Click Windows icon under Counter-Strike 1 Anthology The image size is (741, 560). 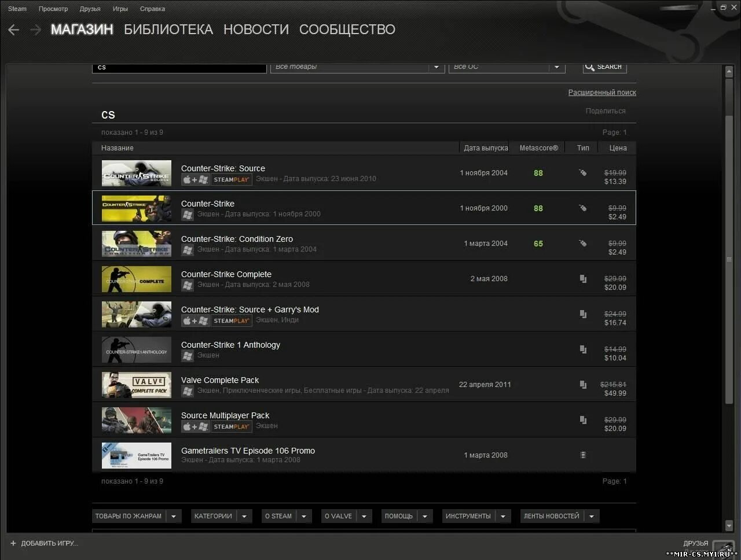pyautogui.click(x=187, y=356)
